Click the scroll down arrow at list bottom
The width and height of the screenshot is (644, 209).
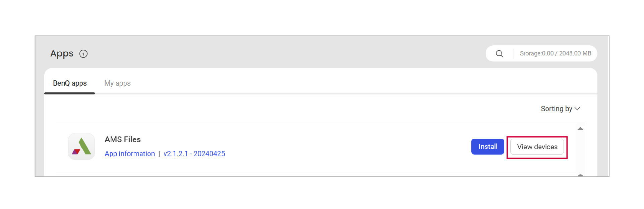(x=581, y=175)
